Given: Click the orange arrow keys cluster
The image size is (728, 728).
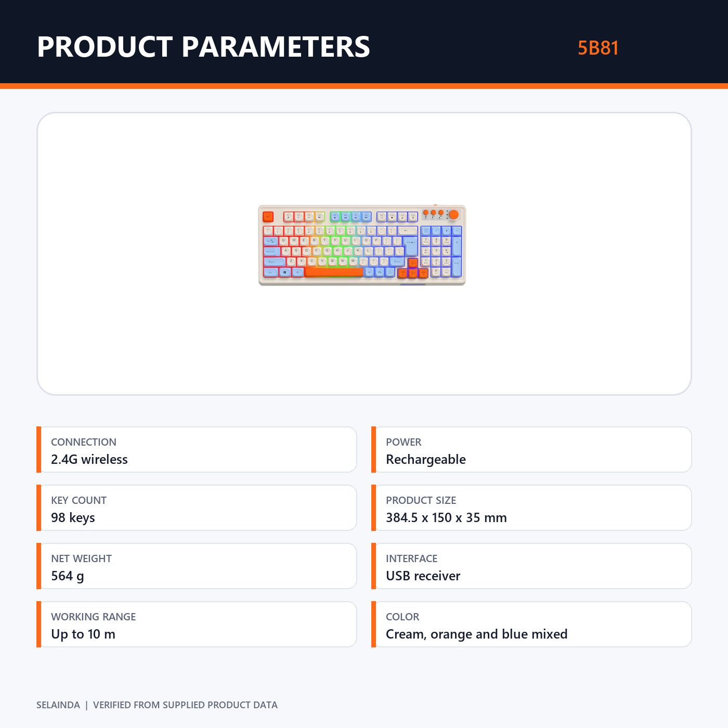Looking at the screenshot, I should tap(412, 269).
